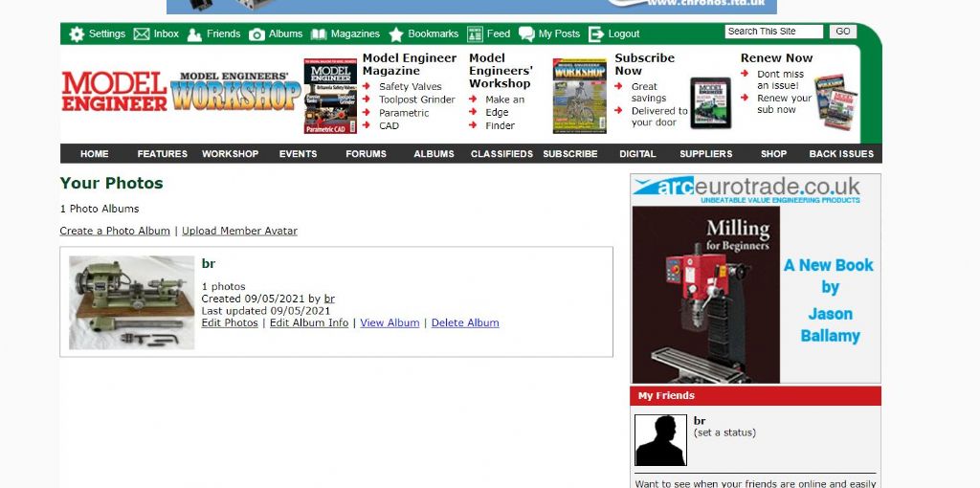This screenshot has width=980, height=488.
Task: Focus the Search This Site field
Action: (774, 32)
